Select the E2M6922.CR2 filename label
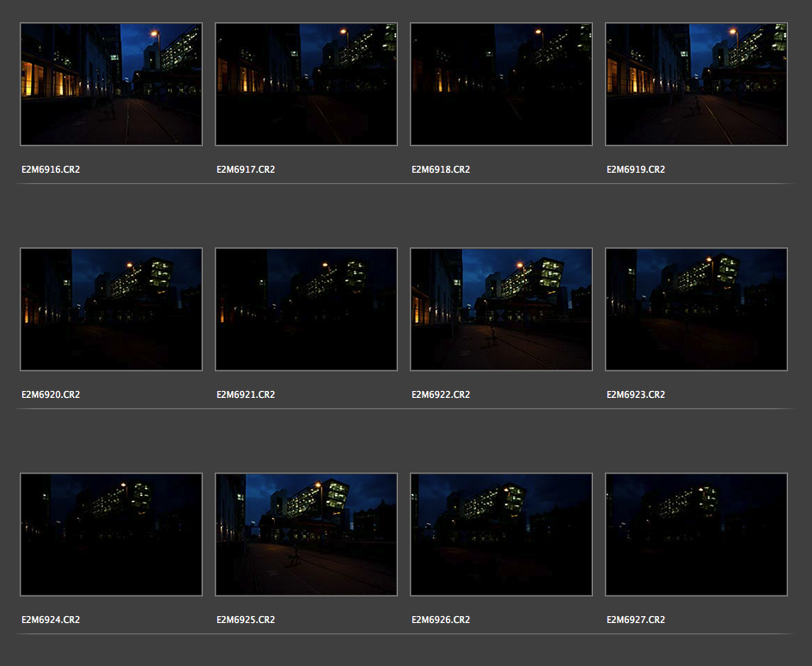 click(x=441, y=395)
